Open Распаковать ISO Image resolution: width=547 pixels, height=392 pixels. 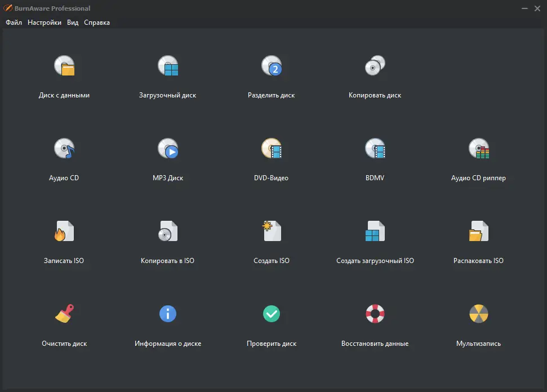click(x=478, y=242)
